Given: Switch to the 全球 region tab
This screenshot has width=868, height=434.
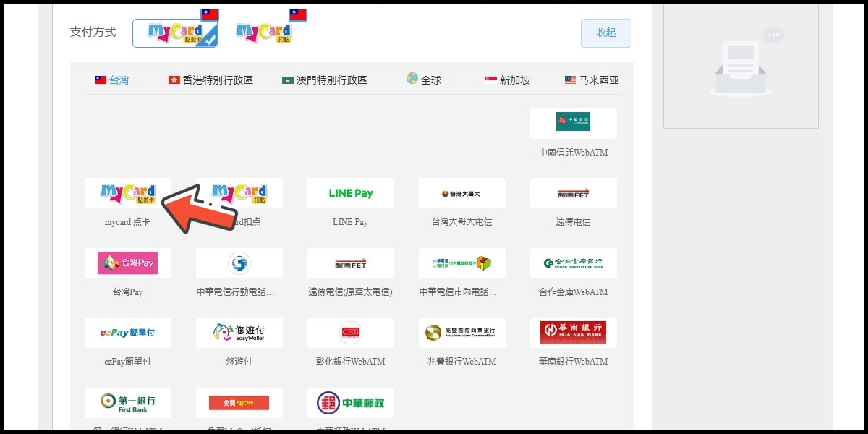Looking at the screenshot, I should (x=424, y=80).
